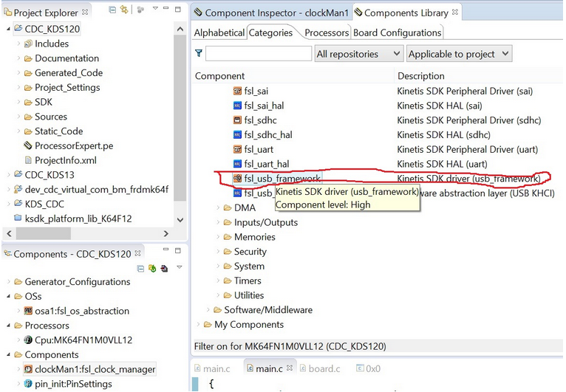The width and height of the screenshot is (566, 392).
Task: Expand the Generated_Code folder
Action: click(18, 73)
